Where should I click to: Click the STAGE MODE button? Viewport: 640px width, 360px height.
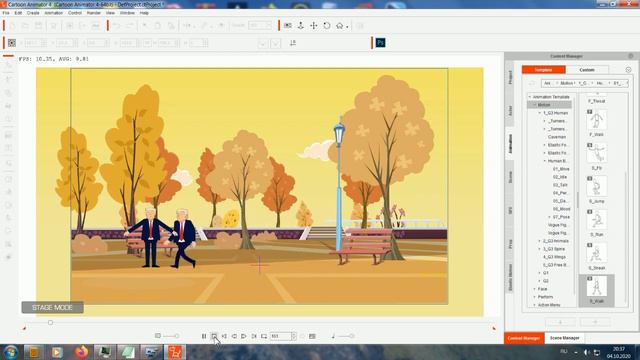(x=52, y=307)
